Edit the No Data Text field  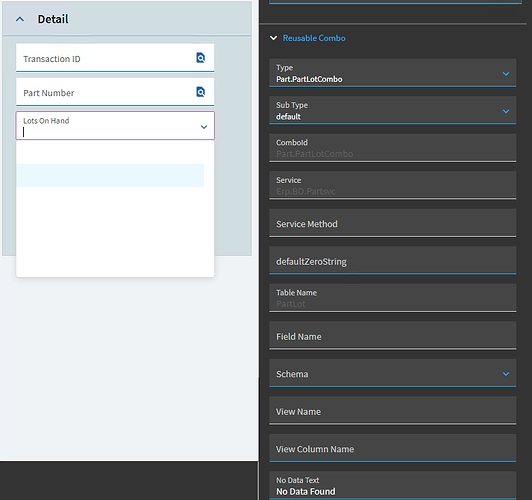[x=393, y=485]
